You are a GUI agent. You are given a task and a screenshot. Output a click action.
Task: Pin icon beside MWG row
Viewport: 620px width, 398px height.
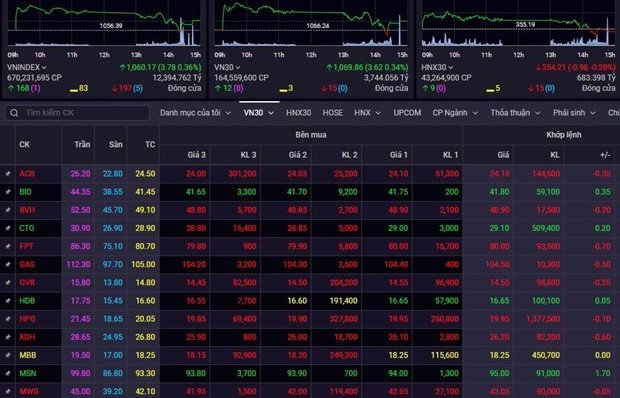8,392
